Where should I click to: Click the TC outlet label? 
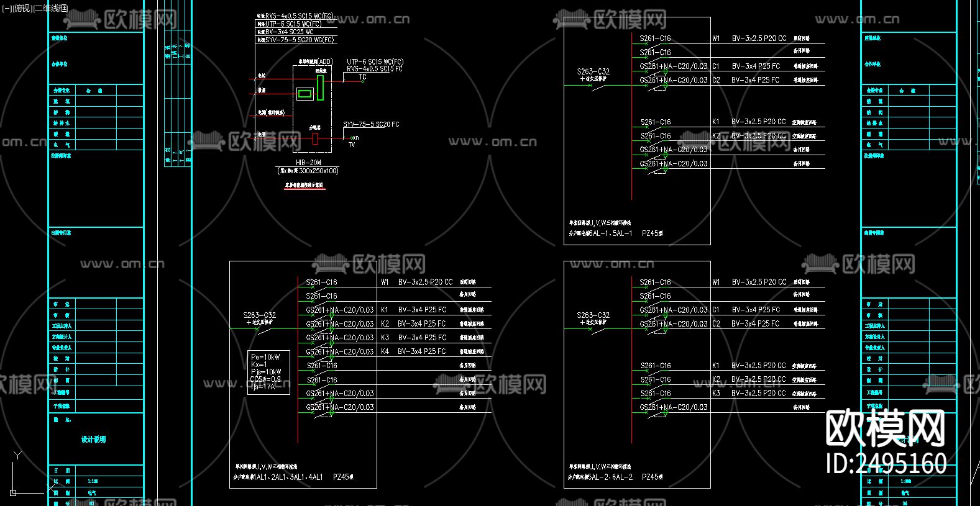pyautogui.click(x=362, y=77)
